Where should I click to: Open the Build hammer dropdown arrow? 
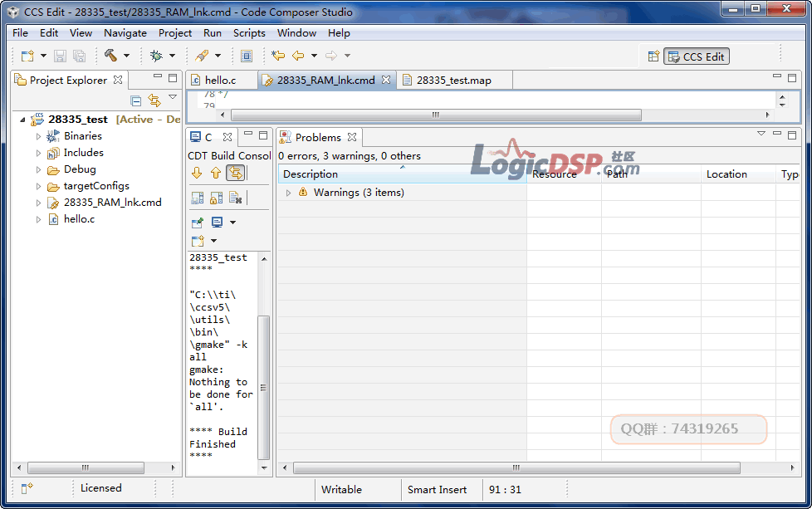[x=126, y=56]
